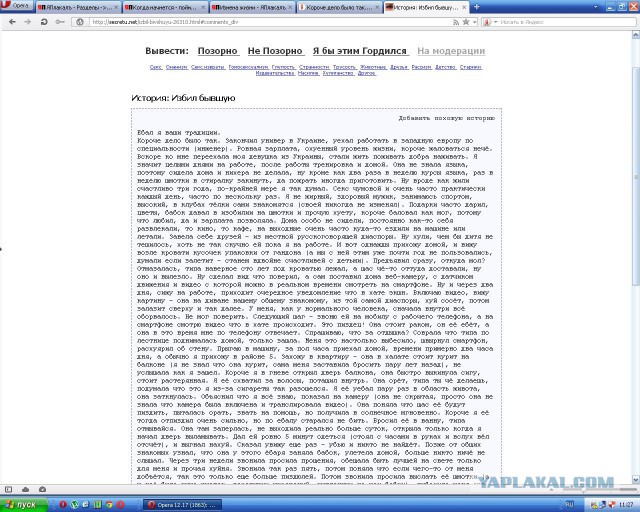Launch Internet Explorer from quick launch
The image size is (640, 512).
(86, 505)
